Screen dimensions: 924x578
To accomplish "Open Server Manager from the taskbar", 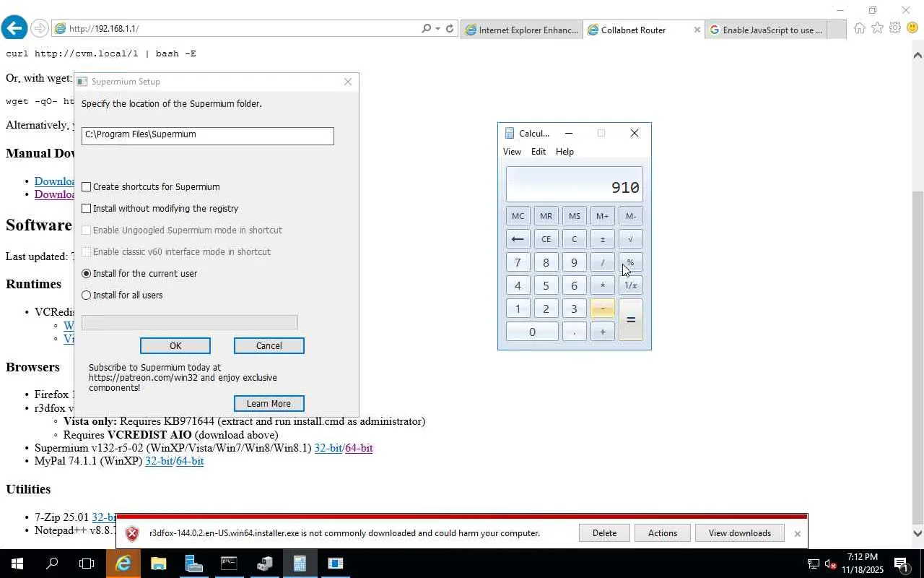I will 193,564.
